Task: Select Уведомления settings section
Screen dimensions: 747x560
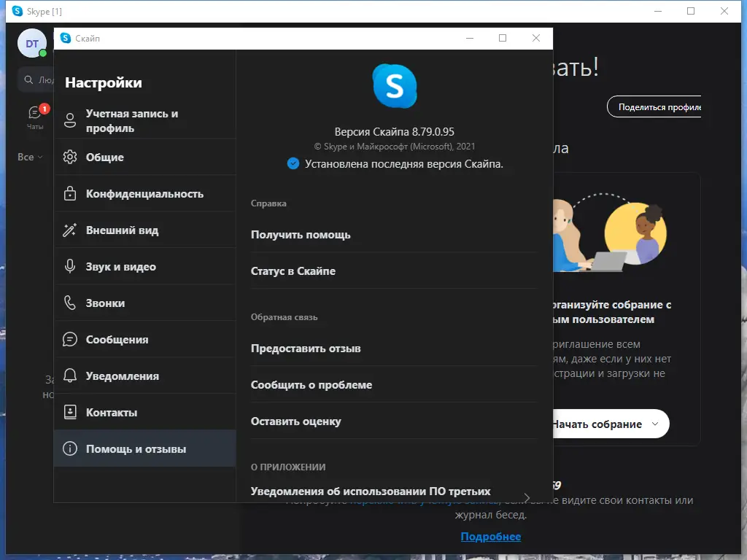Action: coord(145,376)
